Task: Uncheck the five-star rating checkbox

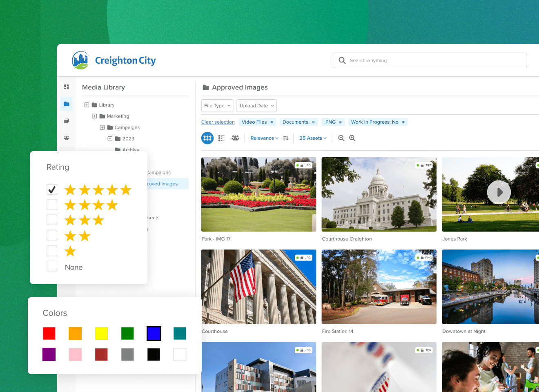Action: click(52, 189)
